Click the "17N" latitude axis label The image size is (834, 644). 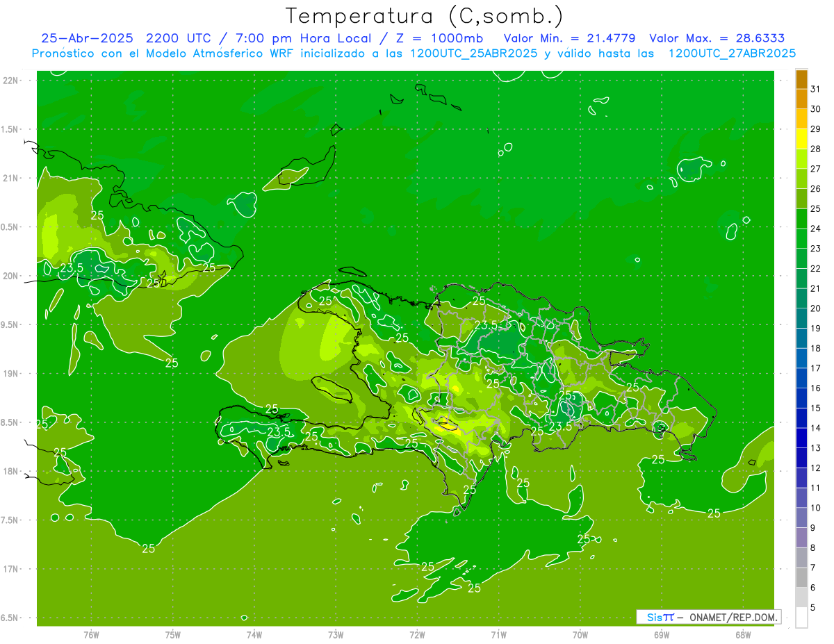pos(11,570)
